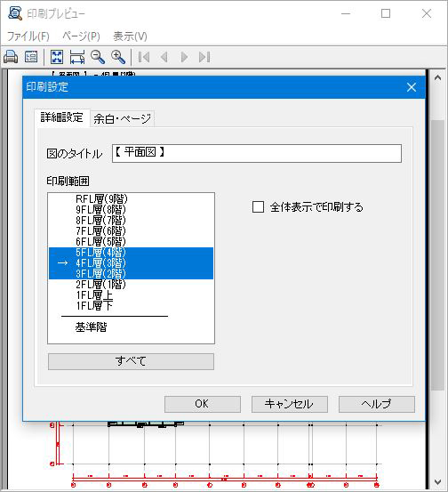
Task: Click the 印刷プレビュー app icon in title bar
Action: click(15, 13)
